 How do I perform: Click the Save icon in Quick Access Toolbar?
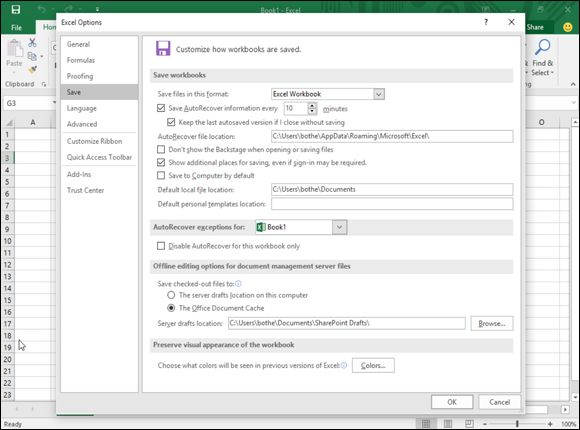click(x=16, y=9)
